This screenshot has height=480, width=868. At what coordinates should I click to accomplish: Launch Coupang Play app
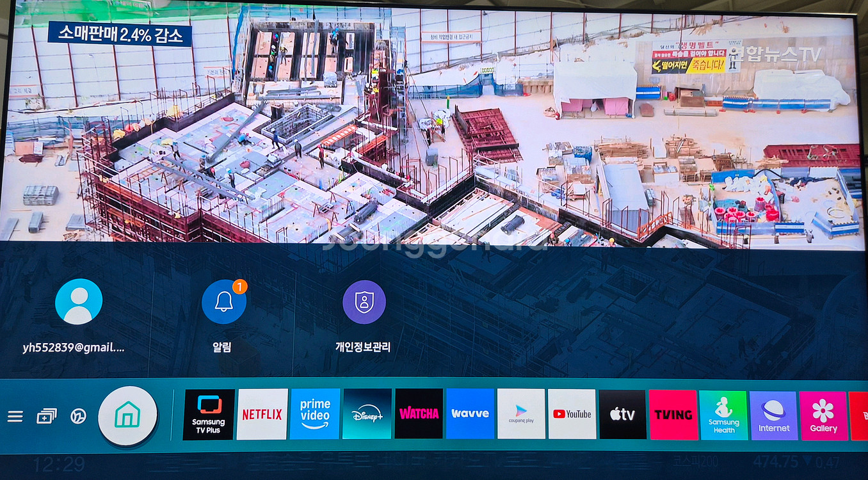click(x=521, y=413)
